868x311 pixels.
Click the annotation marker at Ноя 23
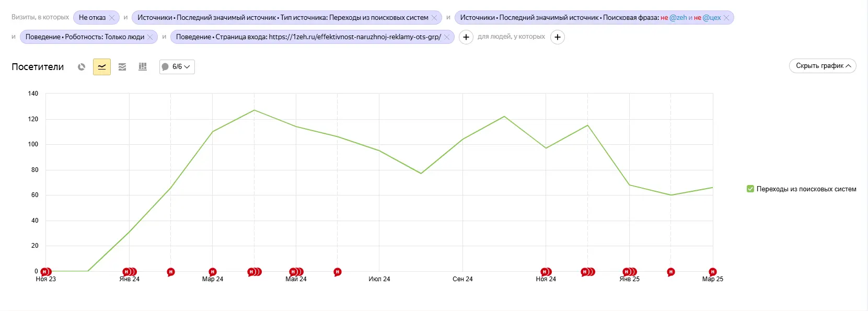click(45, 272)
